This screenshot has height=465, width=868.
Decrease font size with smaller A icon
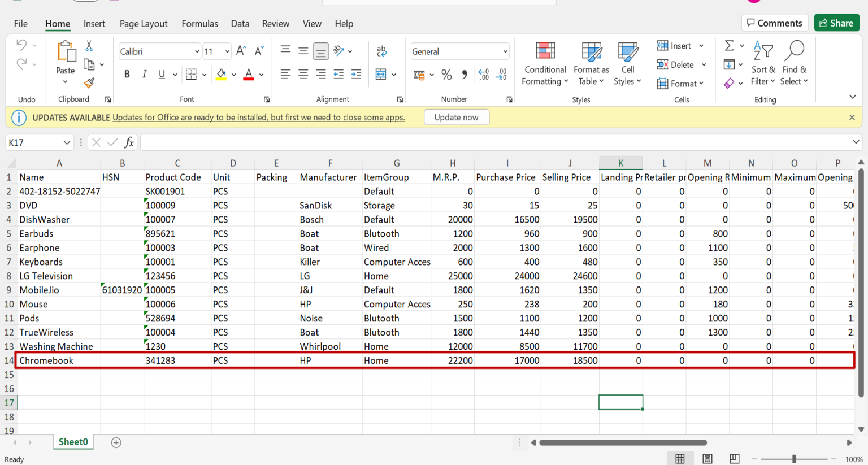point(259,51)
